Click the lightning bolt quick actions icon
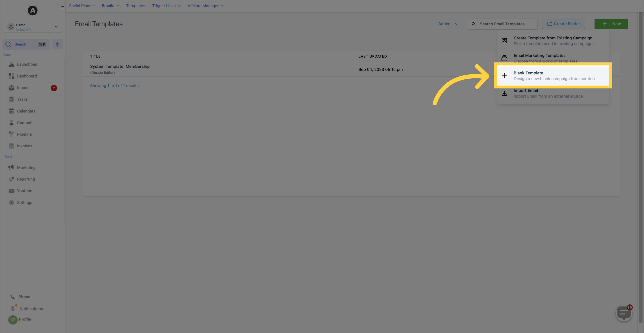Image resolution: width=644 pixels, height=333 pixels. (57, 44)
